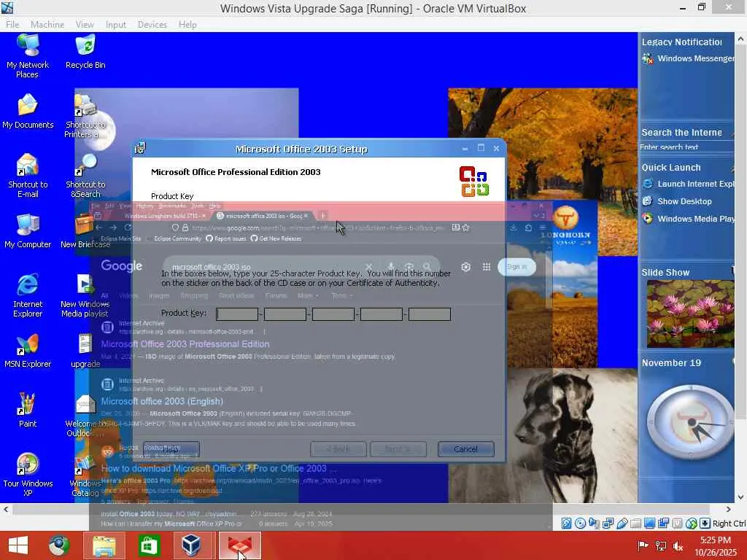Click the vertical scrollbar up arrow

point(740,39)
